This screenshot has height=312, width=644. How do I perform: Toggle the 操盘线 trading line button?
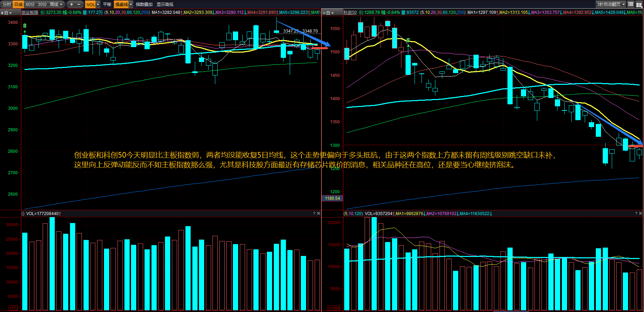(x=121, y=5)
